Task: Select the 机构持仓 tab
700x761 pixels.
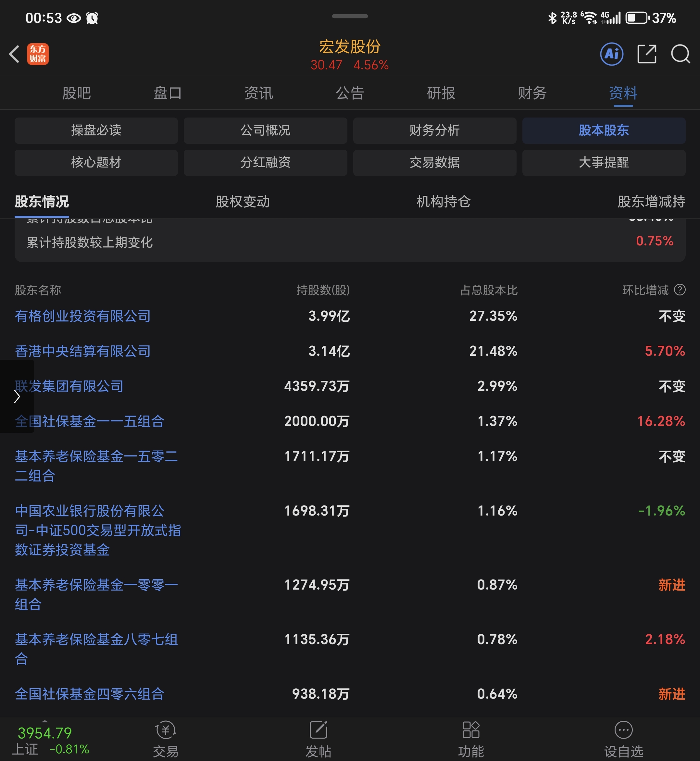Action: (x=443, y=202)
